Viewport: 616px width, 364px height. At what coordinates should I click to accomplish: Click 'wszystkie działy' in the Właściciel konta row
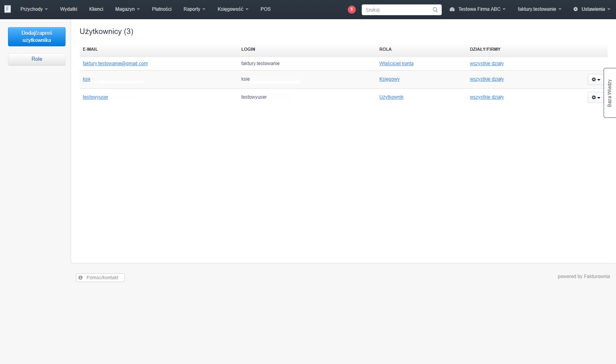pyautogui.click(x=487, y=64)
